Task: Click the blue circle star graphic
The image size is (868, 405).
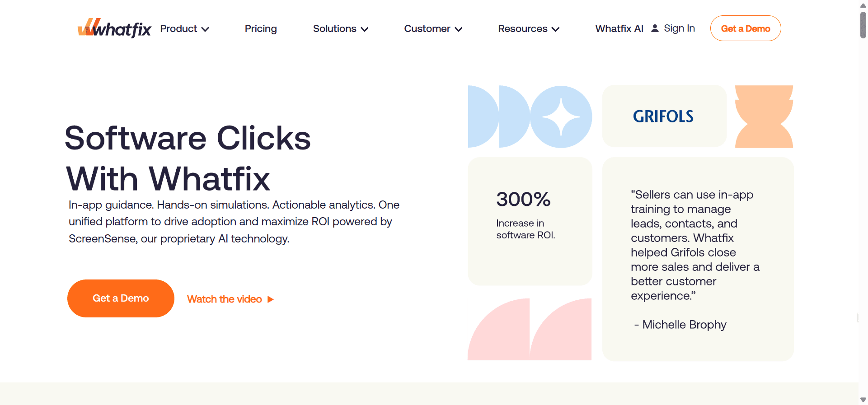Action: click(x=561, y=117)
